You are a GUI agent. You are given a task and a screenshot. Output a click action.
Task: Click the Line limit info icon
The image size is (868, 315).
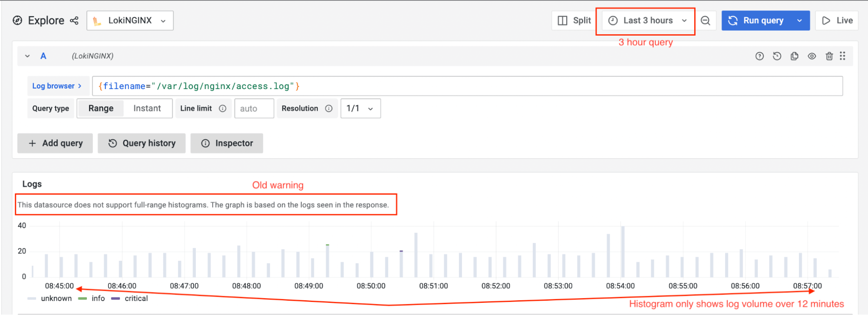point(222,109)
